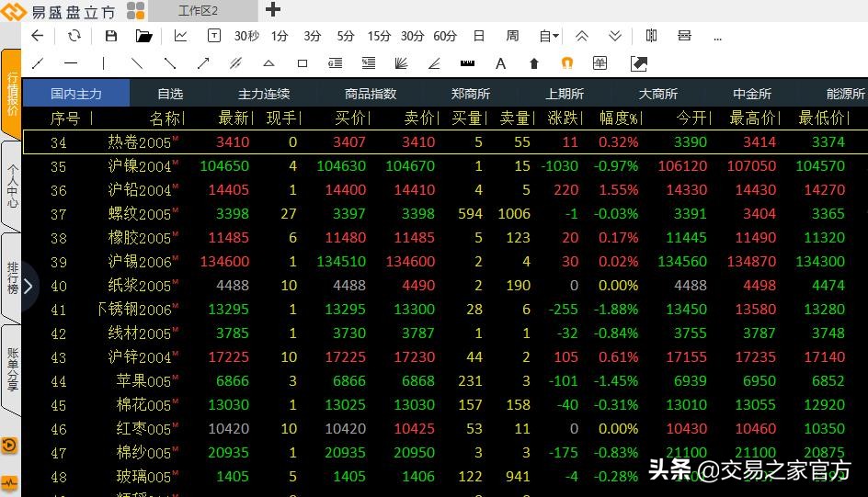The width and height of the screenshot is (868, 497).
Task: Sort by the 涨跌 column header
Action: [x=563, y=118]
